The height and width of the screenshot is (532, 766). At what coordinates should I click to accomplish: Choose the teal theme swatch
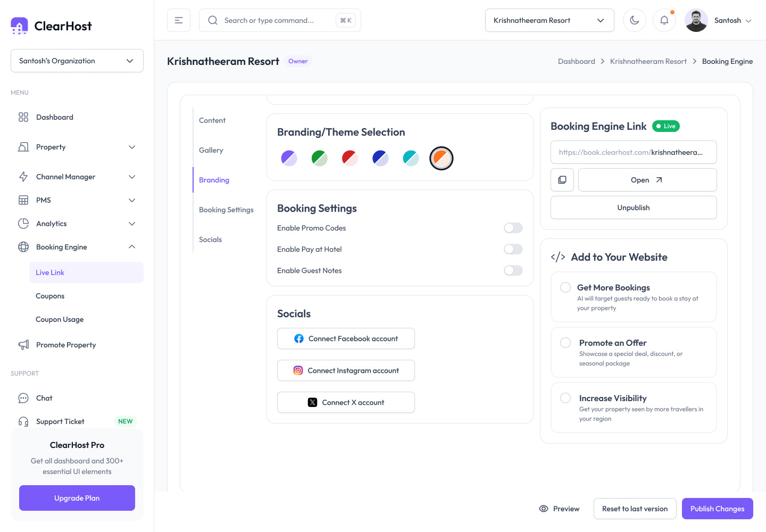coord(411,158)
